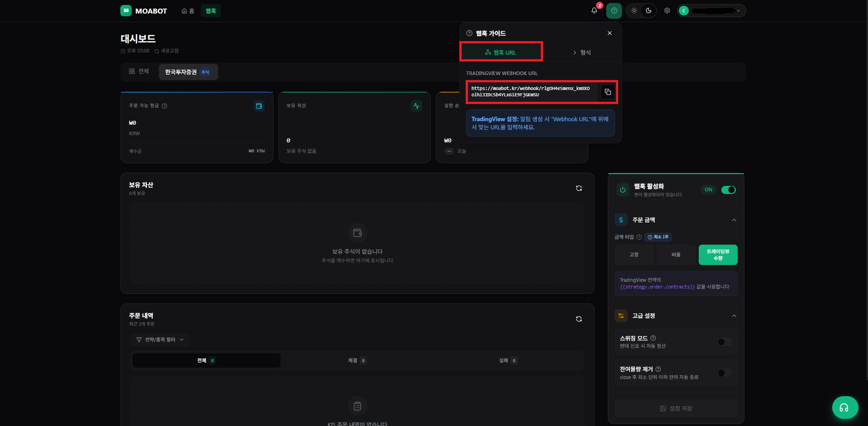Refresh the 주문 내역 section
The height and width of the screenshot is (426, 868).
click(579, 319)
